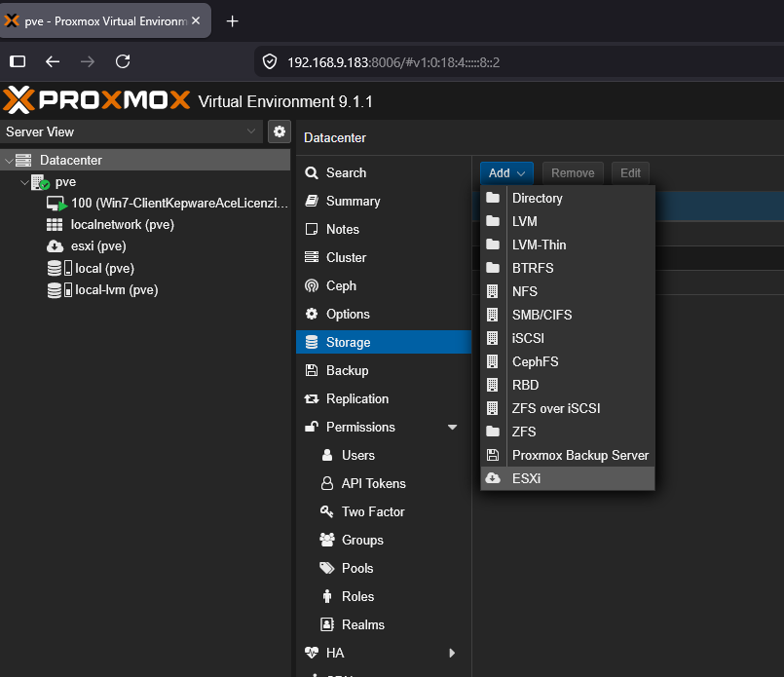Open a new browser tab with plus icon

pos(232,21)
